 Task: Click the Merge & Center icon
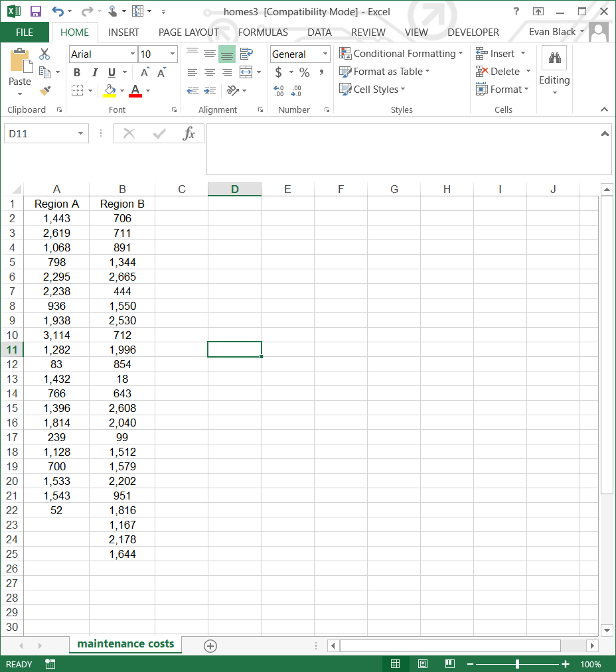(x=246, y=72)
